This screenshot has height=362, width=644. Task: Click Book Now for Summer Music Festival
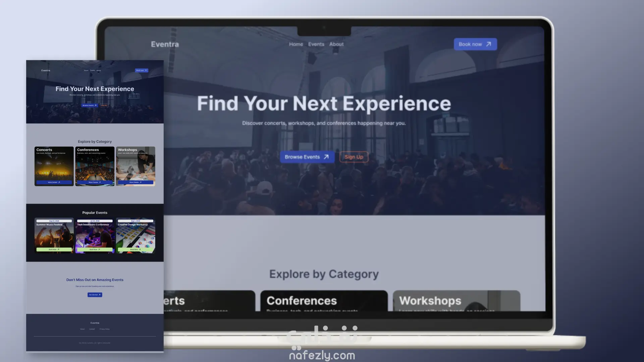pyautogui.click(x=54, y=249)
